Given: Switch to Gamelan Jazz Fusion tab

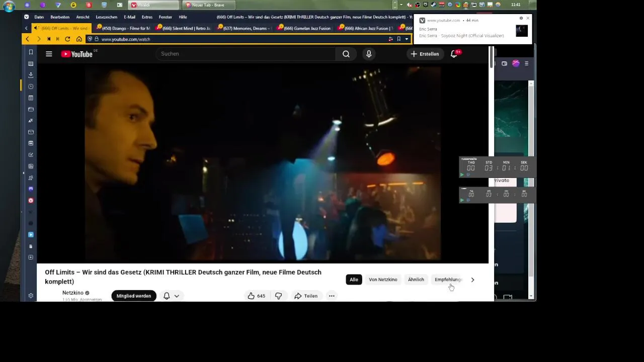Looking at the screenshot, I should click(305, 28).
